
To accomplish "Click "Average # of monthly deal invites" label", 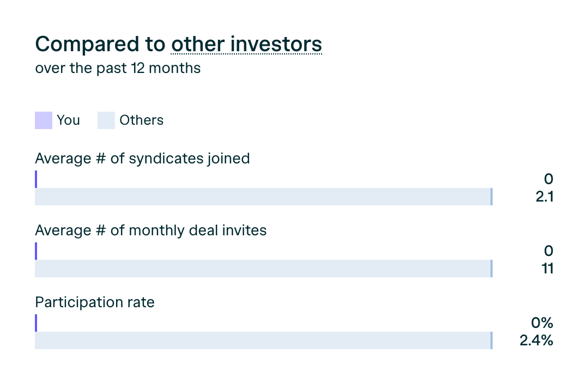I will [151, 230].
